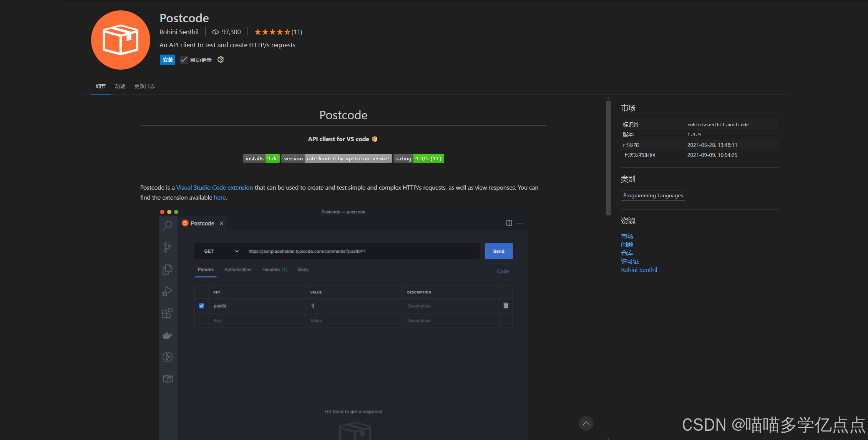The image size is (868, 440).
Task: Click the version rate limited badge
Action: coord(337,158)
